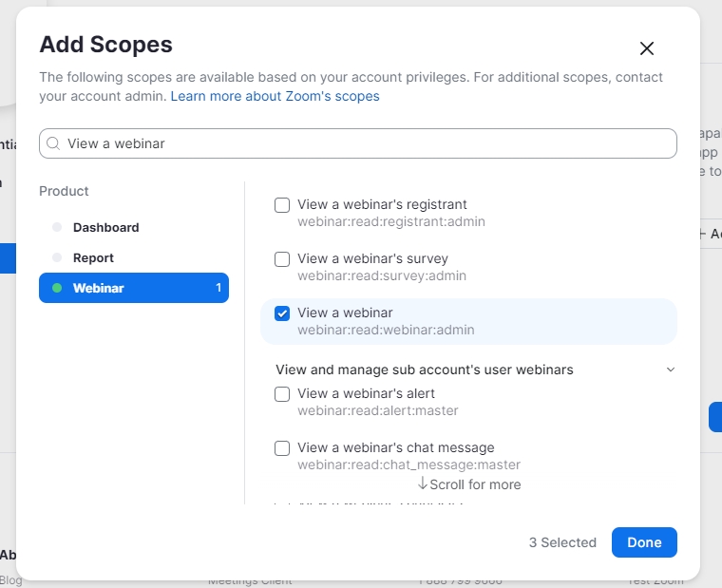The width and height of the screenshot is (722, 588).
Task: Open Learn more about Zoom's scopes link
Action: pos(275,96)
